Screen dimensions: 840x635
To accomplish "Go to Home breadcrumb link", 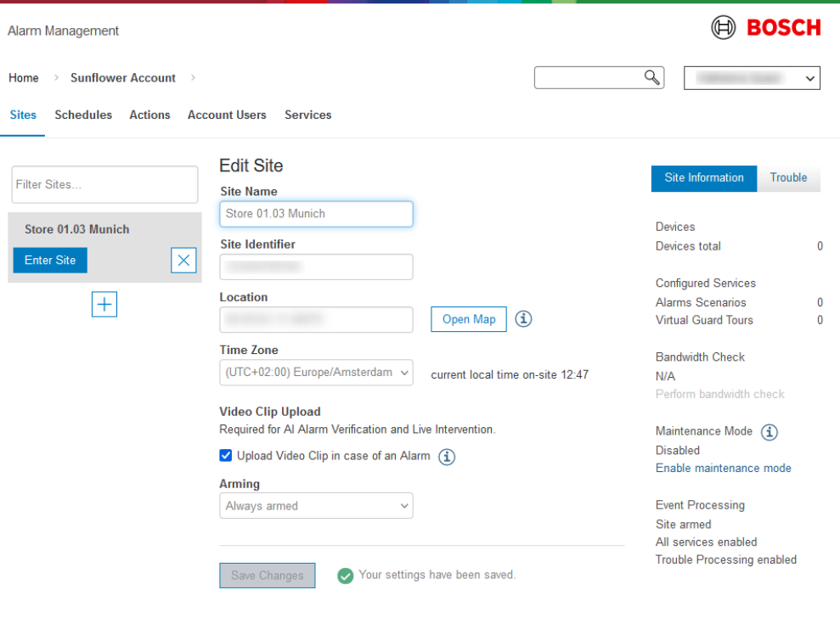I will [x=24, y=78].
